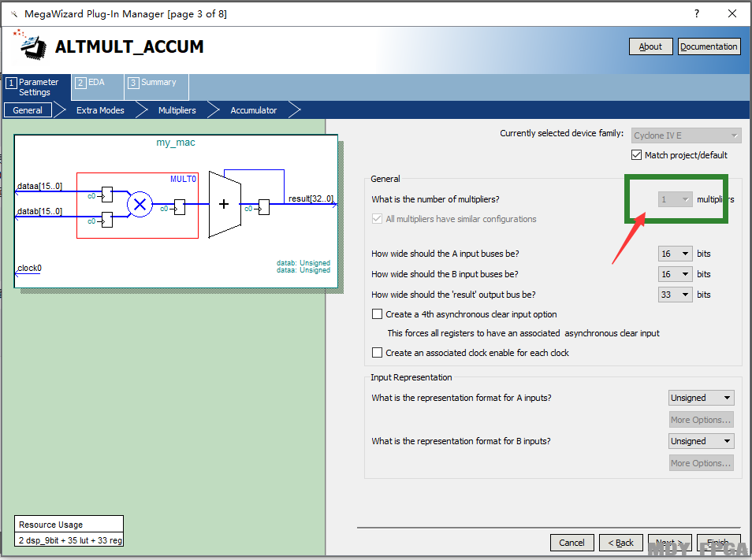The width and height of the screenshot is (752, 560).
Task: Click the About button
Action: click(651, 46)
